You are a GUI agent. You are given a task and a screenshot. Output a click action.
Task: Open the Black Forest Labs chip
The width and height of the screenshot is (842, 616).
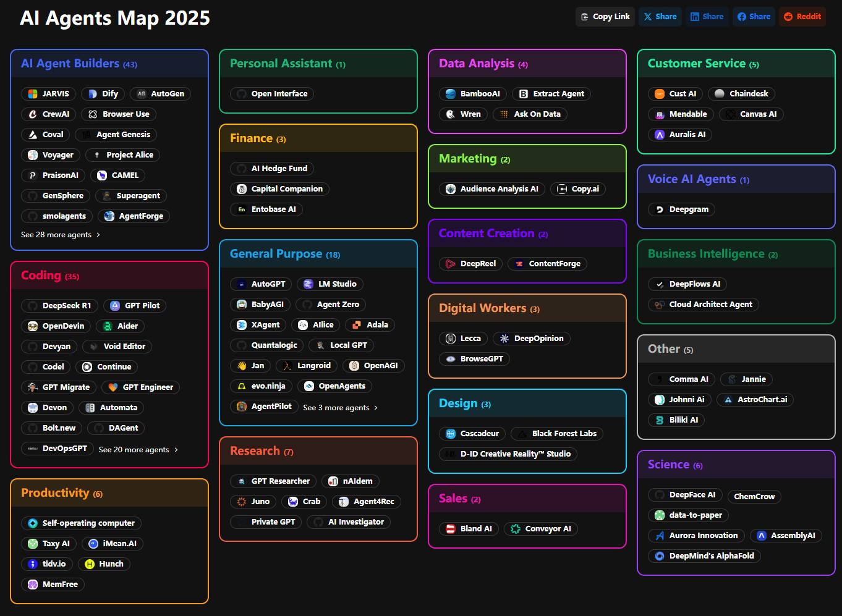[557, 434]
